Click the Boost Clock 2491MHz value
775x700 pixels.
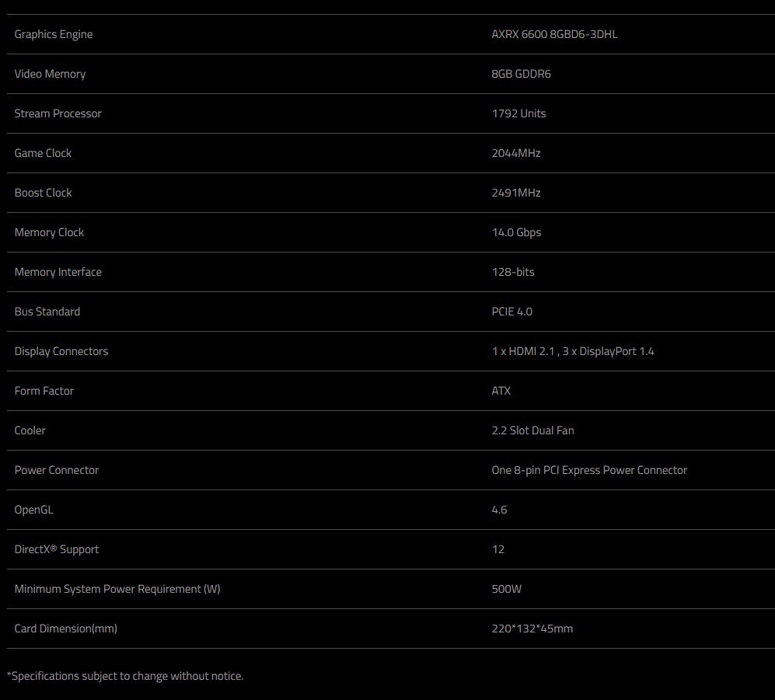click(516, 192)
